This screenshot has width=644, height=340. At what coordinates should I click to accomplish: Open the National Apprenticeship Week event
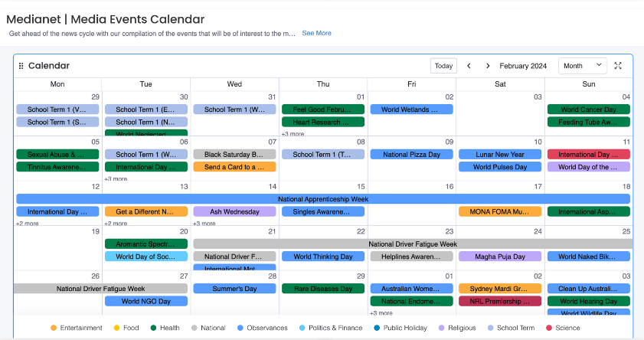coord(323,199)
